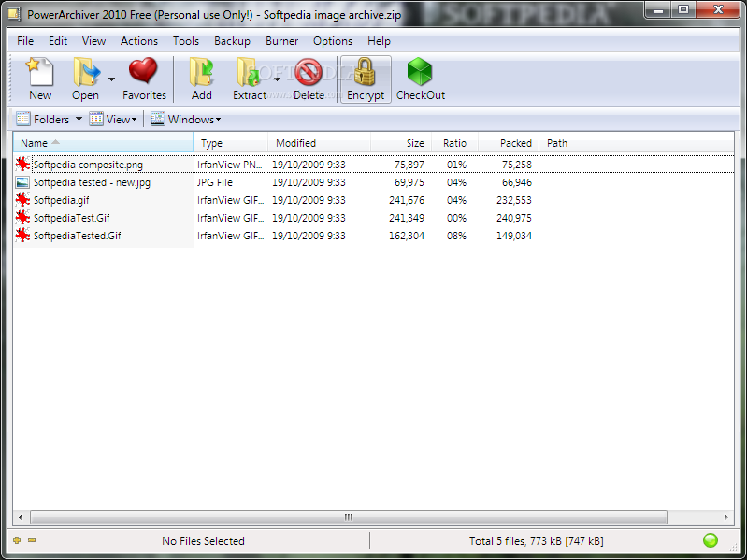This screenshot has height=560, width=747.
Task: Click the yellow minus icon in status bar
Action: [32, 540]
